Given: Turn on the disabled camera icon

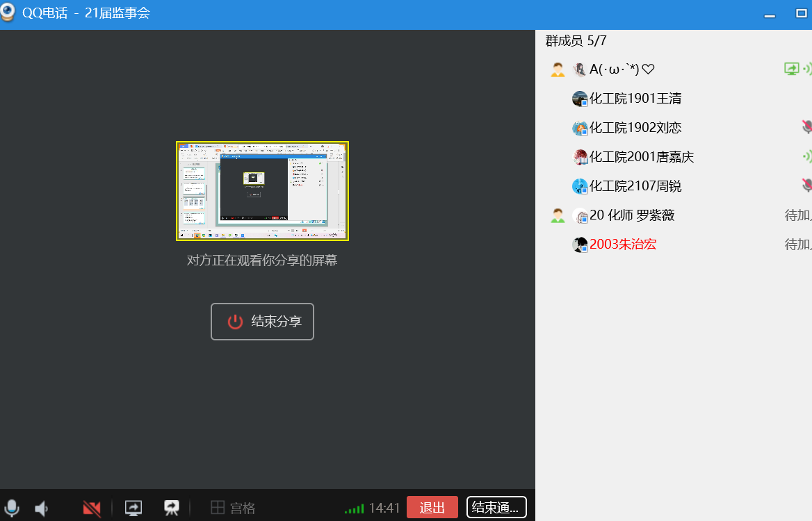Looking at the screenshot, I should pos(92,508).
